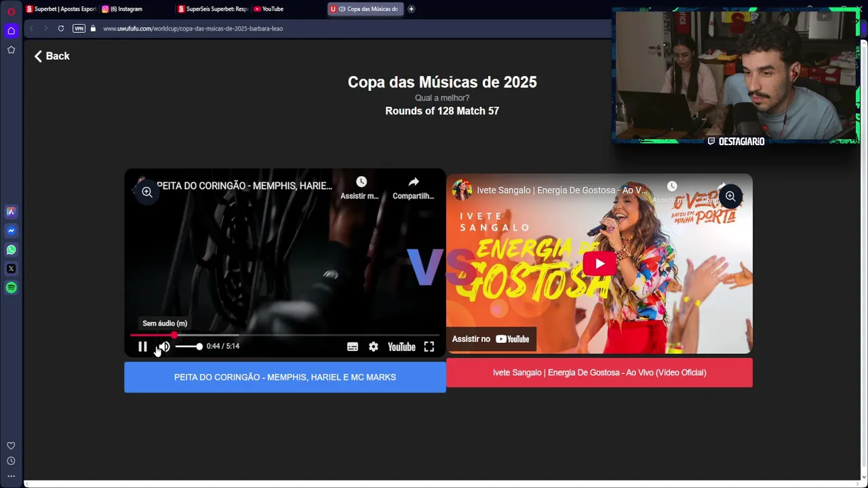Click watch later clock on right video
The height and width of the screenshot is (488, 868).
tap(671, 186)
